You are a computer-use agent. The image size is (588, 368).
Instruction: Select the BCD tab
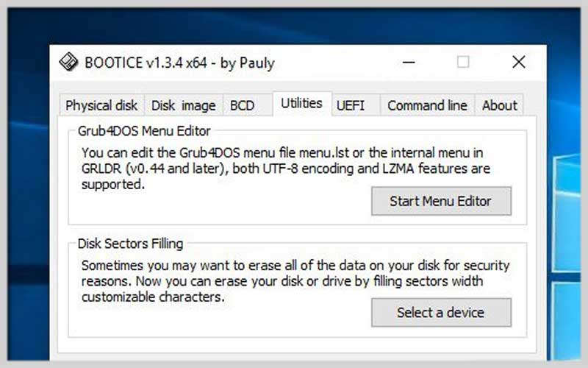243,105
